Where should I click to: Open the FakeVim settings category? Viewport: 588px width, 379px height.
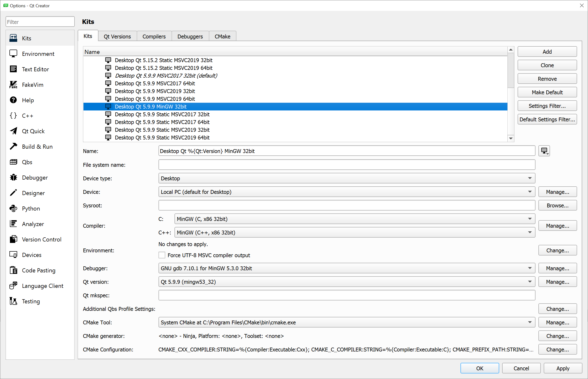coord(32,85)
